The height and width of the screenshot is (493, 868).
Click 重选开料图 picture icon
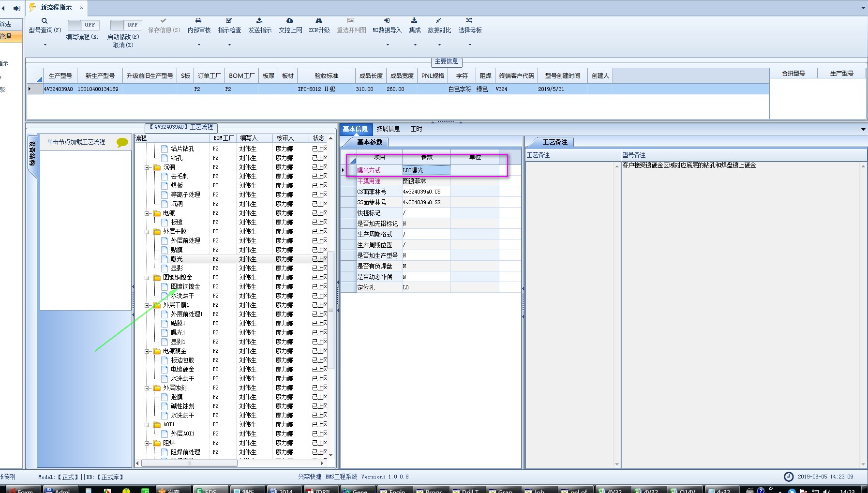pyautogui.click(x=351, y=21)
